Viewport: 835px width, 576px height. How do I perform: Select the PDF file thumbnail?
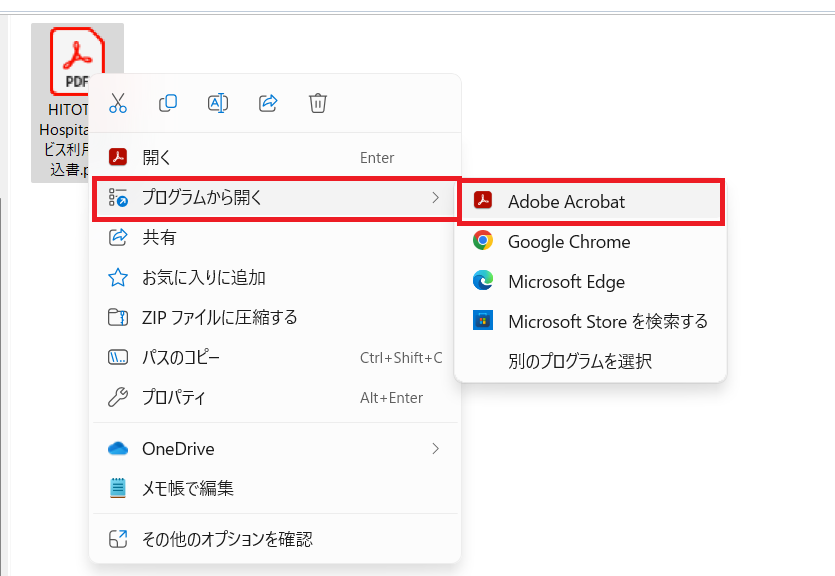pyautogui.click(x=77, y=60)
